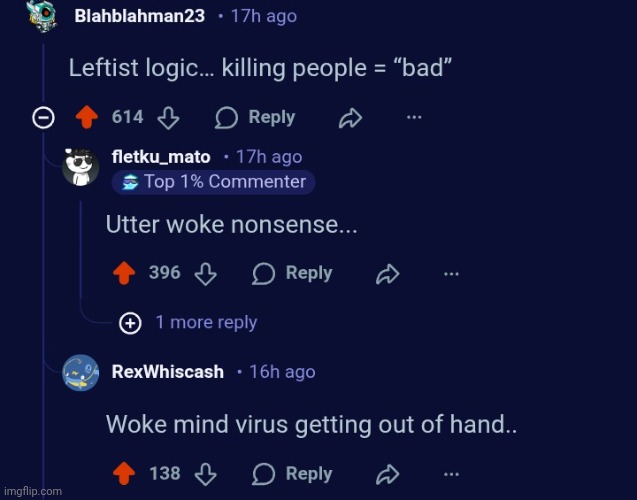Viewport: 637px width, 500px height.
Task: Open RexWhiscash username profile
Action: pyautogui.click(x=168, y=372)
